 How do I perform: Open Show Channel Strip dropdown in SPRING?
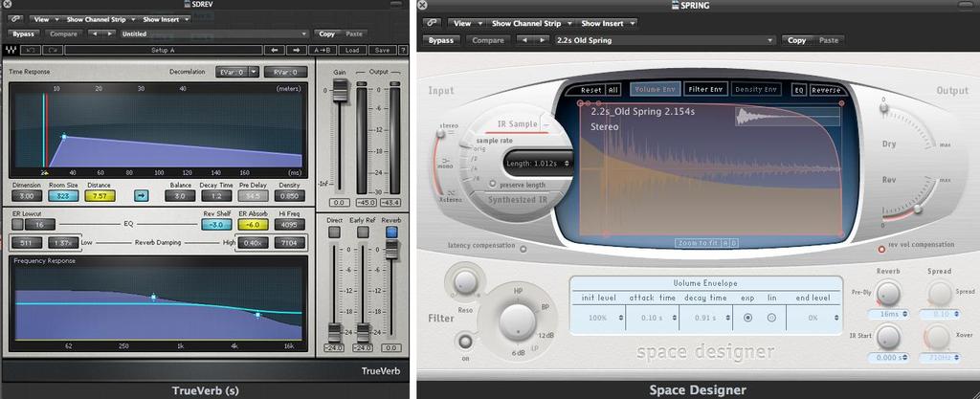click(530, 23)
